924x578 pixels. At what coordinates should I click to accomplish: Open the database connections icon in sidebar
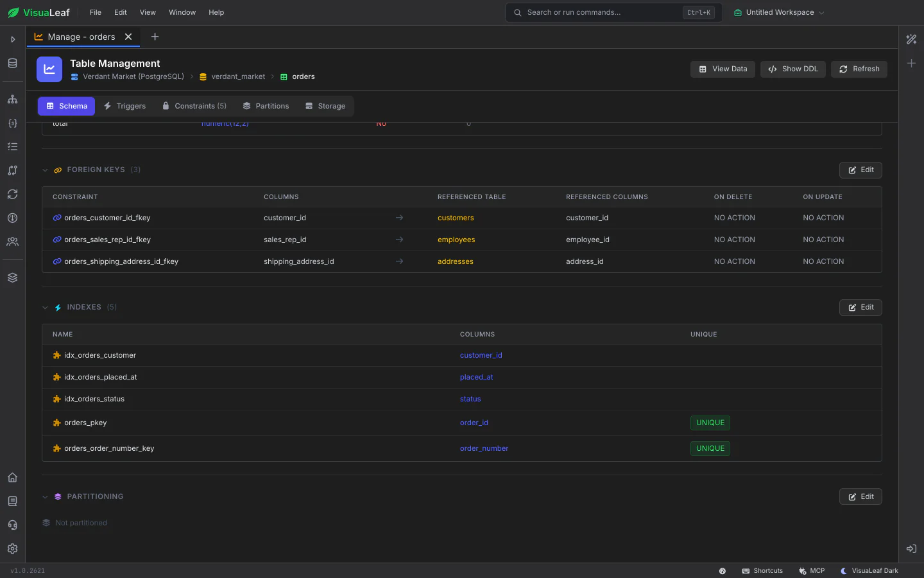click(12, 63)
